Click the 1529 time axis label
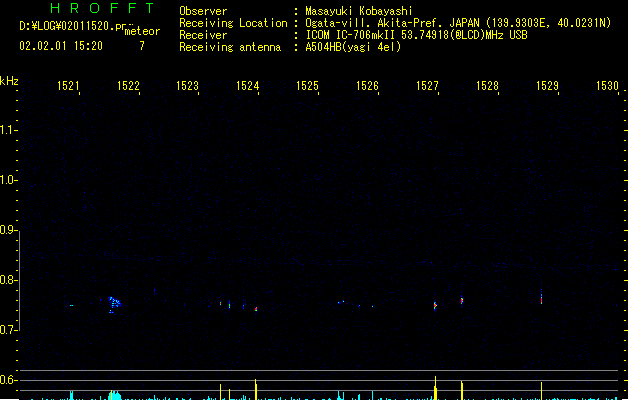 547,86
